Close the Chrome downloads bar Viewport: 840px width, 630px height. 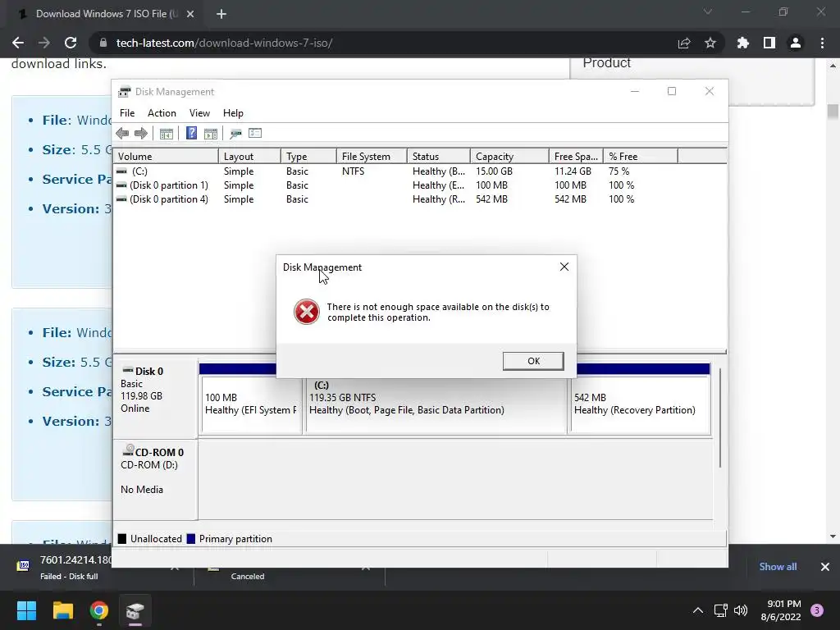(825, 567)
